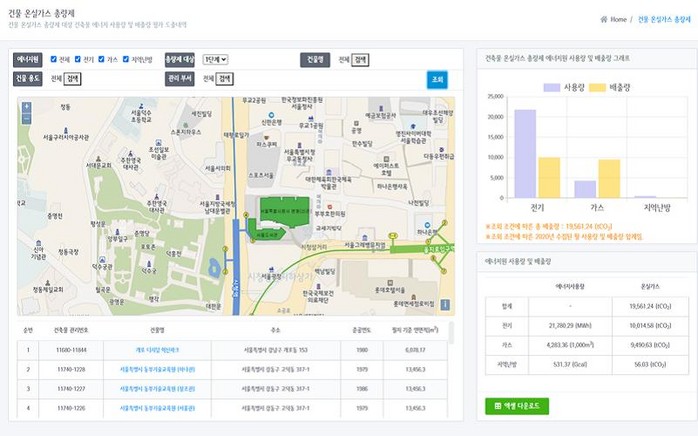Image resolution: width=698 pixels, height=436 pixels.
Task: Click the 에너지원 filter label badge
Action: point(28,60)
